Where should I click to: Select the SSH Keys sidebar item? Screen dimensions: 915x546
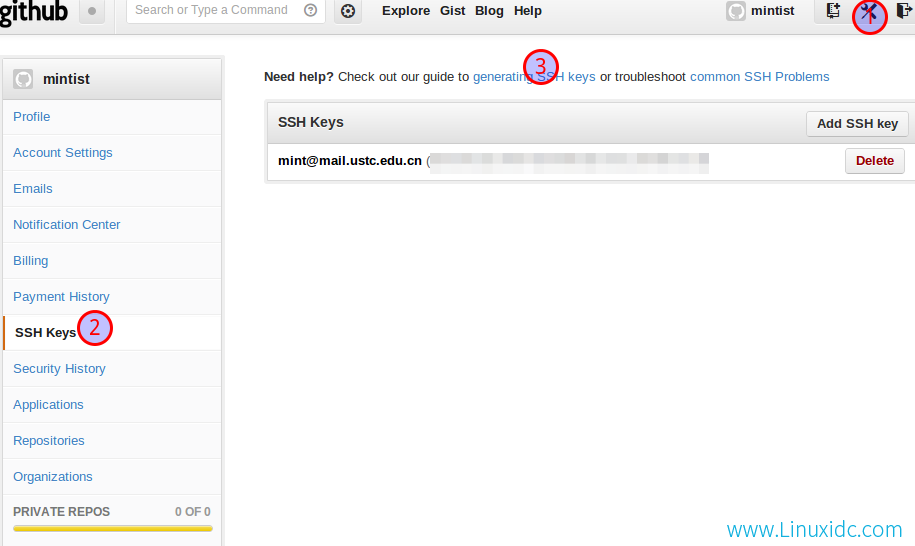point(112,332)
